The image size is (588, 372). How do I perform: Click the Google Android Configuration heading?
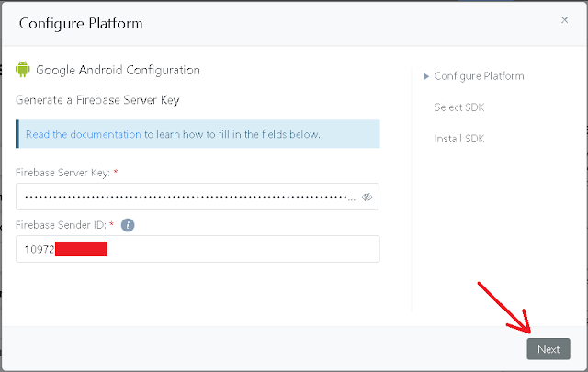click(118, 70)
